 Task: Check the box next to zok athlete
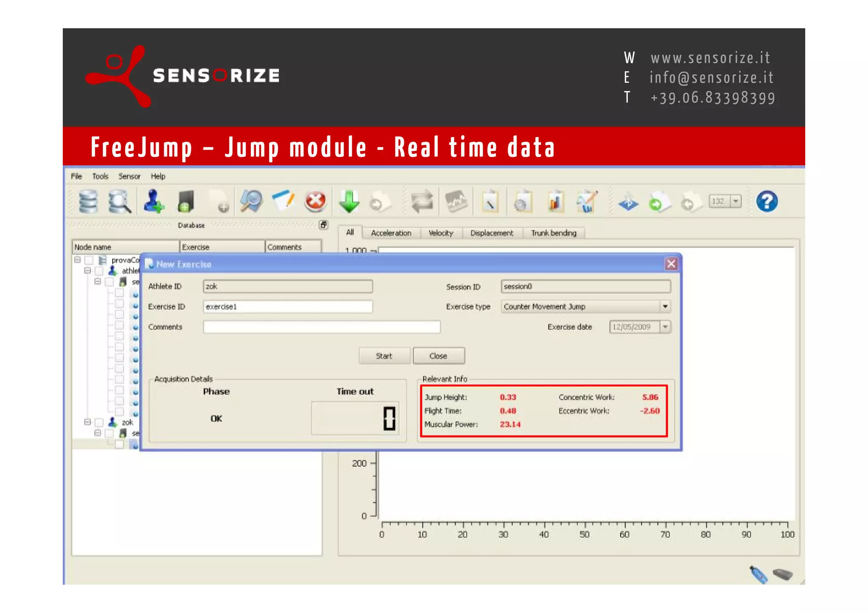coord(99,422)
